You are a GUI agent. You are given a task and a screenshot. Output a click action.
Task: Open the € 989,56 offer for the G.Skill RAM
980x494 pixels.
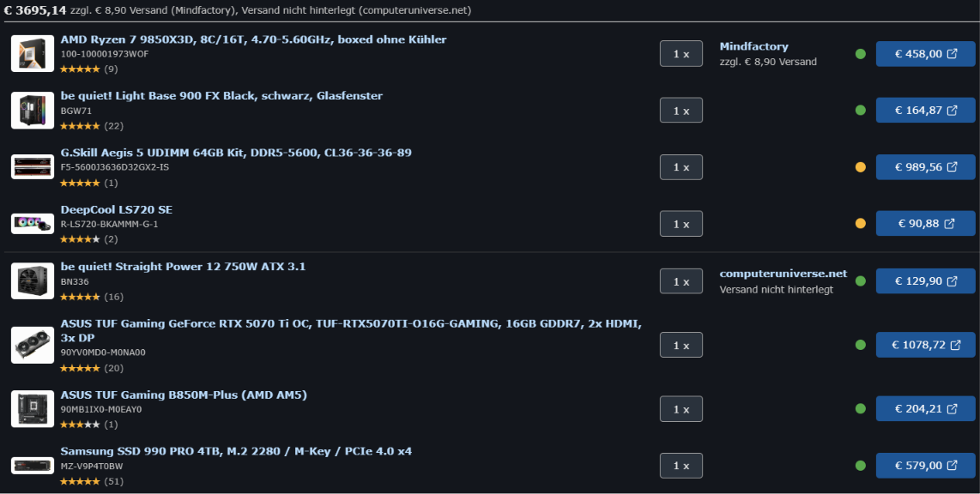click(926, 166)
